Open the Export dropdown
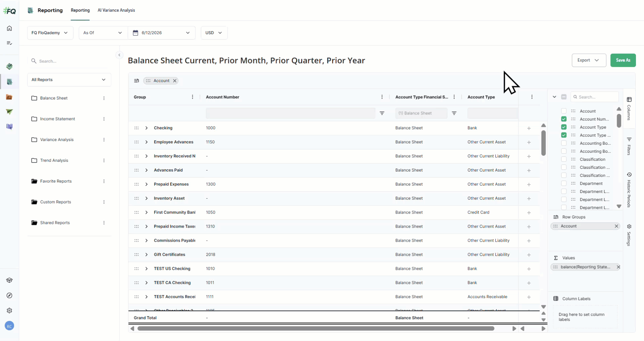The image size is (644, 341). click(589, 60)
